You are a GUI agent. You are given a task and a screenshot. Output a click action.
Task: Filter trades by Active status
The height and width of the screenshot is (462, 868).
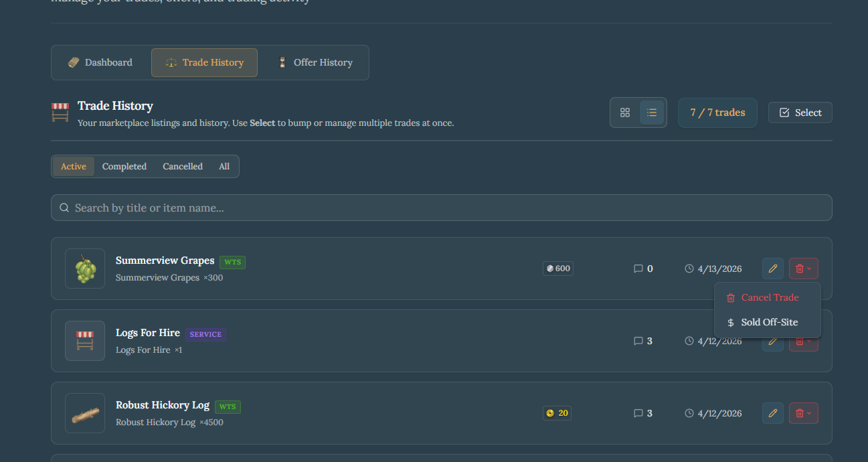(x=74, y=167)
